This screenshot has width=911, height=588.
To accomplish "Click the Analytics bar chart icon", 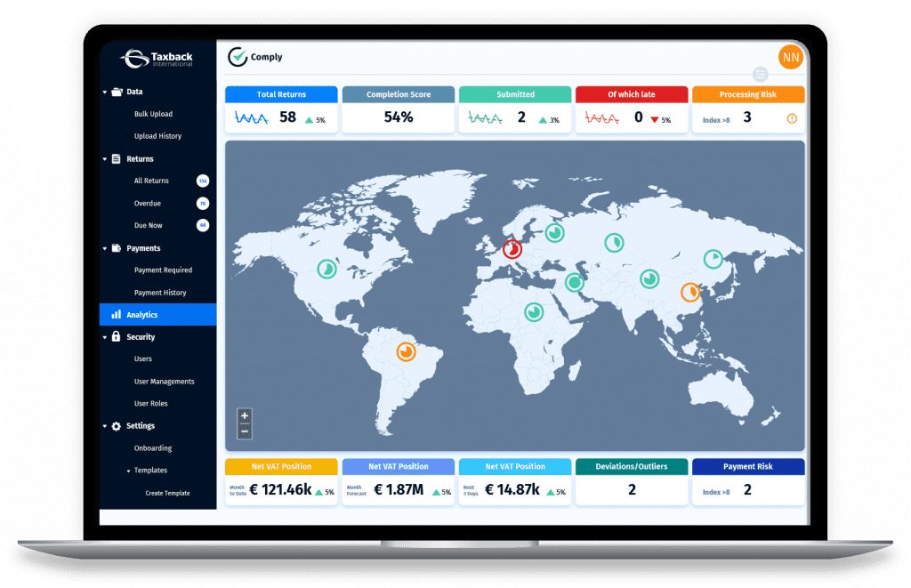I will 117,314.
